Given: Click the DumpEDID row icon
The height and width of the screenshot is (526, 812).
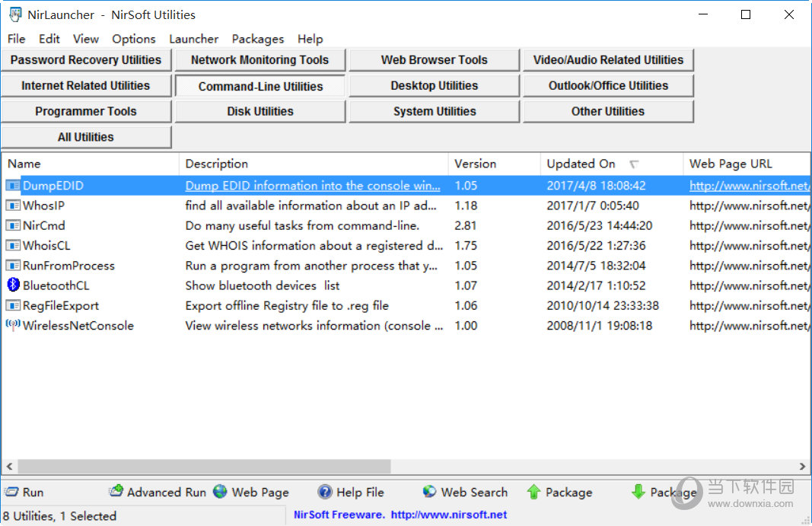Looking at the screenshot, I should (x=13, y=186).
